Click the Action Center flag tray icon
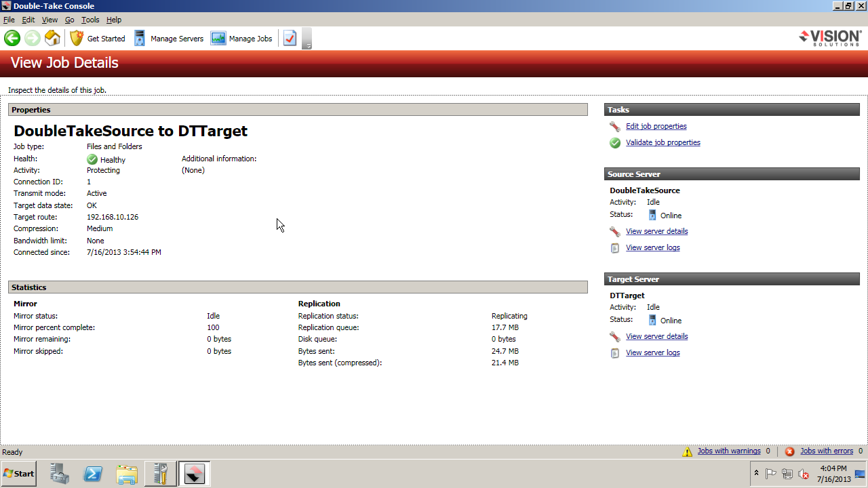868x488 pixels. [x=771, y=474]
